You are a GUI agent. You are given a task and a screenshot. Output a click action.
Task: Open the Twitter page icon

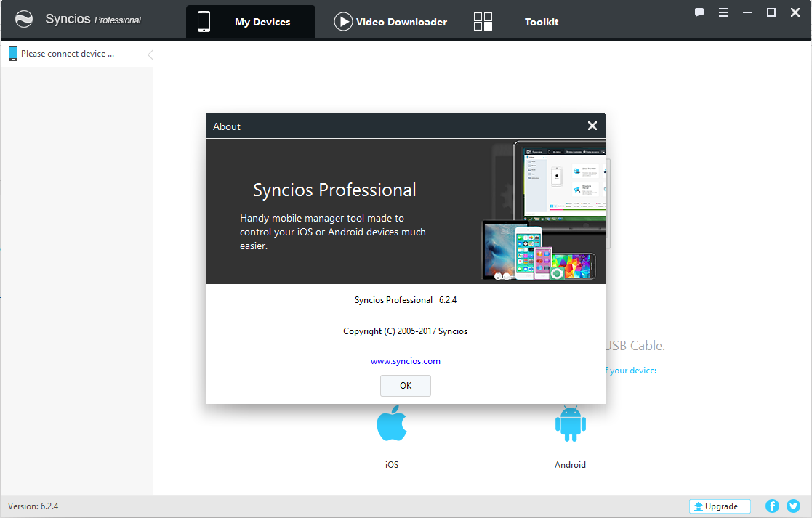point(793,506)
